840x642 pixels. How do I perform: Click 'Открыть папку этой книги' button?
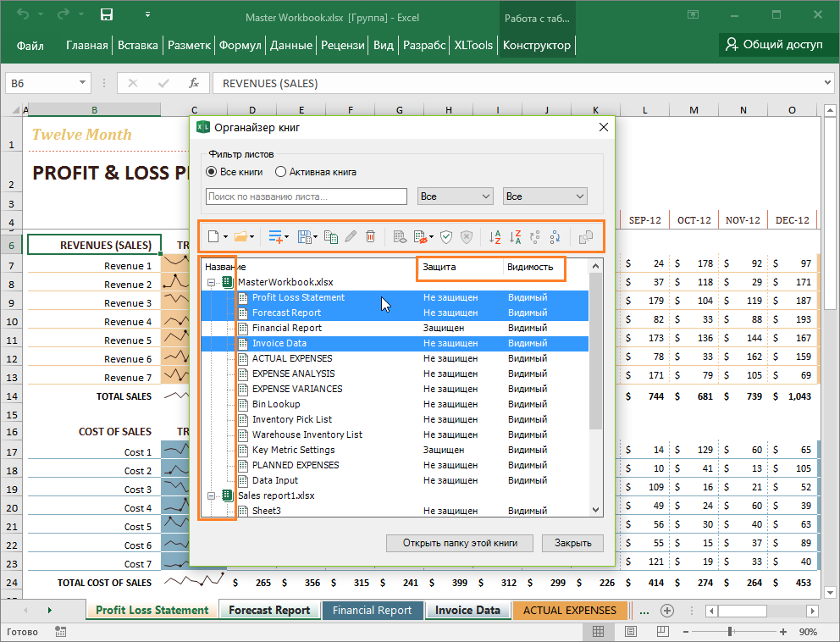point(460,543)
